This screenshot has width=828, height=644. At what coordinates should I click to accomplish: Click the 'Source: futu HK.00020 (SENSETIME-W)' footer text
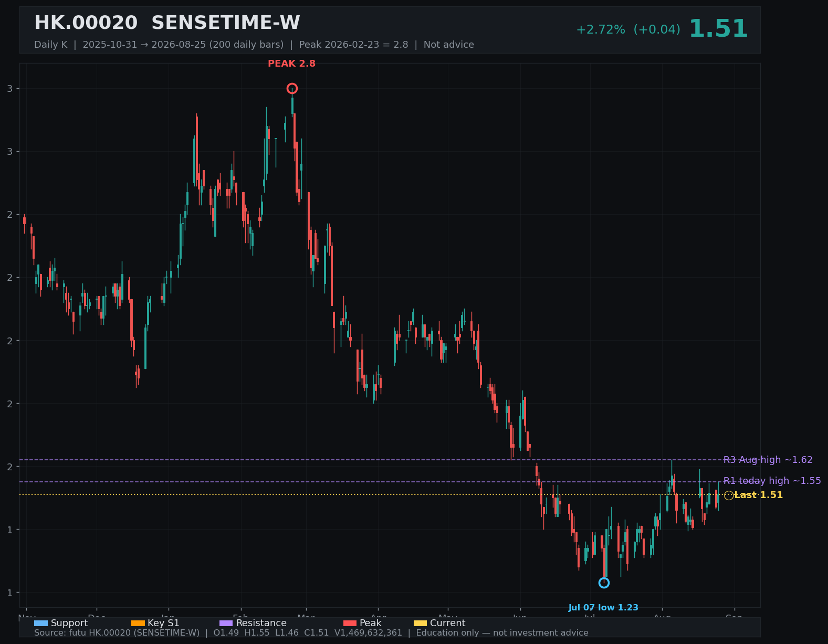pyautogui.click(x=117, y=633)
